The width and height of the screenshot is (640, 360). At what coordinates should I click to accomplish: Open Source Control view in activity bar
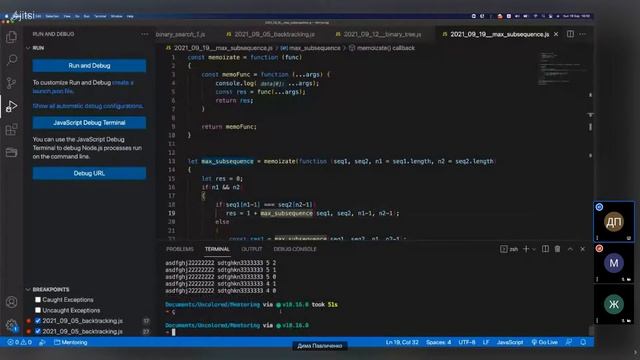(x=11, y=83)
